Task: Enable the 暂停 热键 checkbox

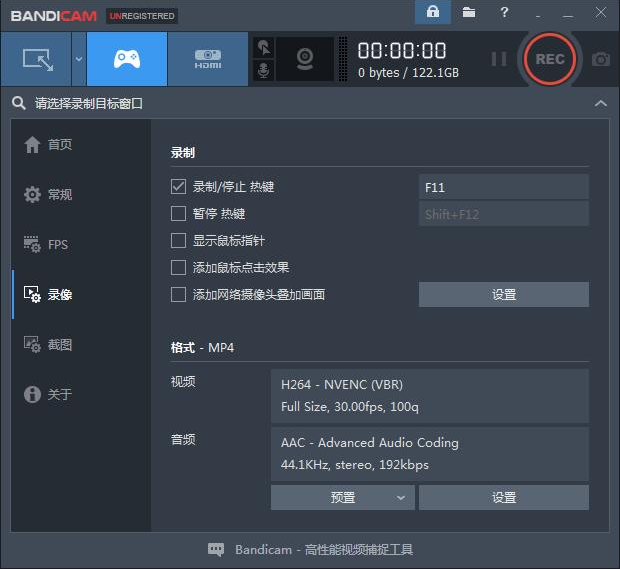Action: pos(178,213)
